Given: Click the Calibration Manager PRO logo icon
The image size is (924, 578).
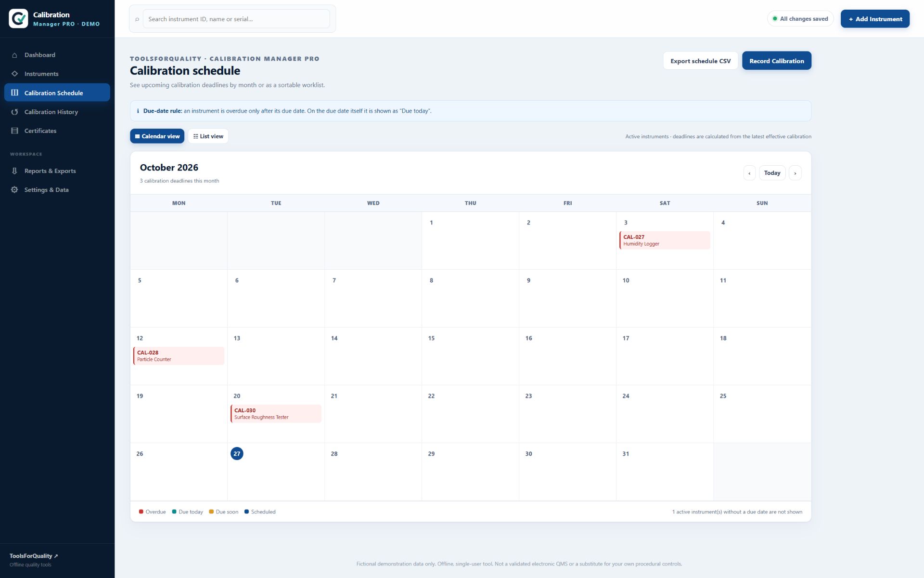Looking at the screenshot, I should [x=18, y=18].
